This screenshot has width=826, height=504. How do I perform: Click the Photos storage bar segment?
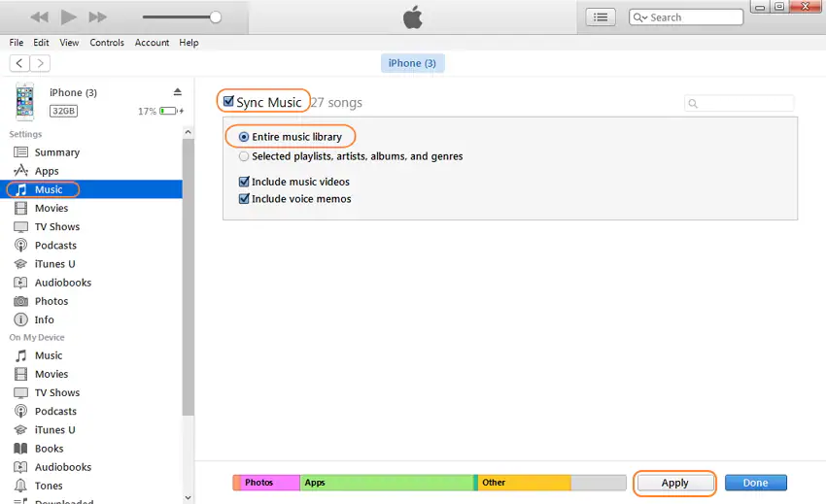270,483
